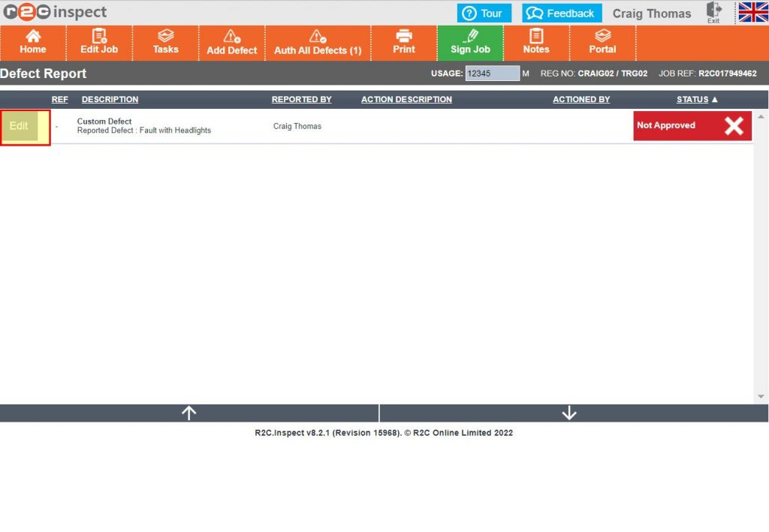Open the Notes toolbar icon
Image resolution: width=769 pixels, height=532 pixels.
click(x=536, y=43)
